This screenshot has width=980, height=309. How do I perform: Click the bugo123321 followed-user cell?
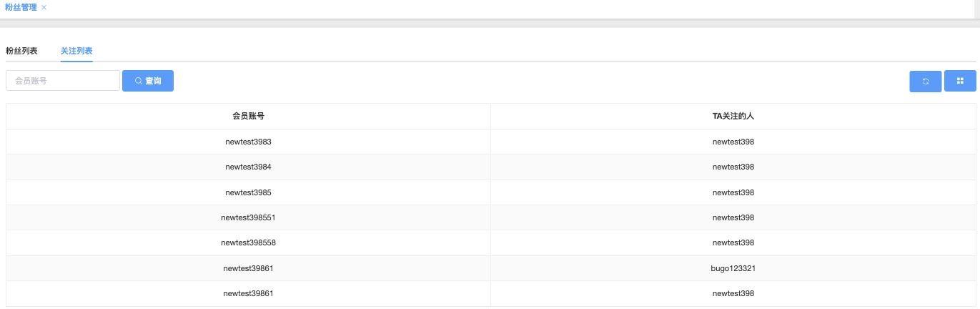(733, 268)
